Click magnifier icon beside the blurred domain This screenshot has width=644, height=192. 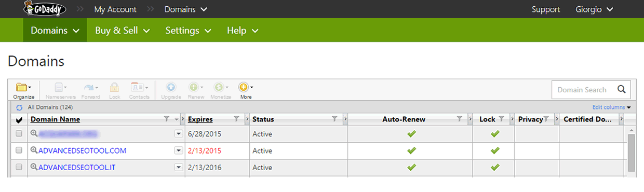(34, 134)
